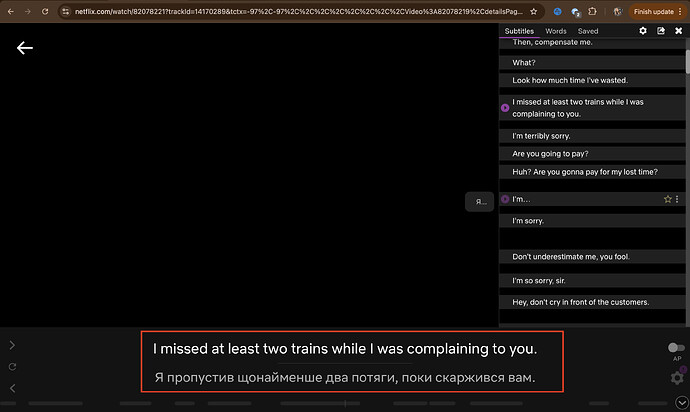Select 'Huh? Are you gonna pay for my lost time?'
Viewport: 690px width, 412px height.
(x=592, y=172)
